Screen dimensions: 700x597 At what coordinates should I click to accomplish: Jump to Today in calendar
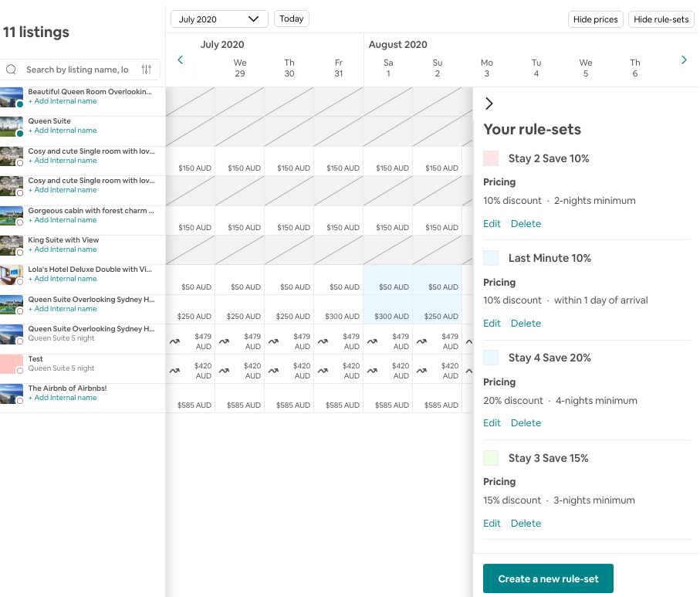point(292,19)
